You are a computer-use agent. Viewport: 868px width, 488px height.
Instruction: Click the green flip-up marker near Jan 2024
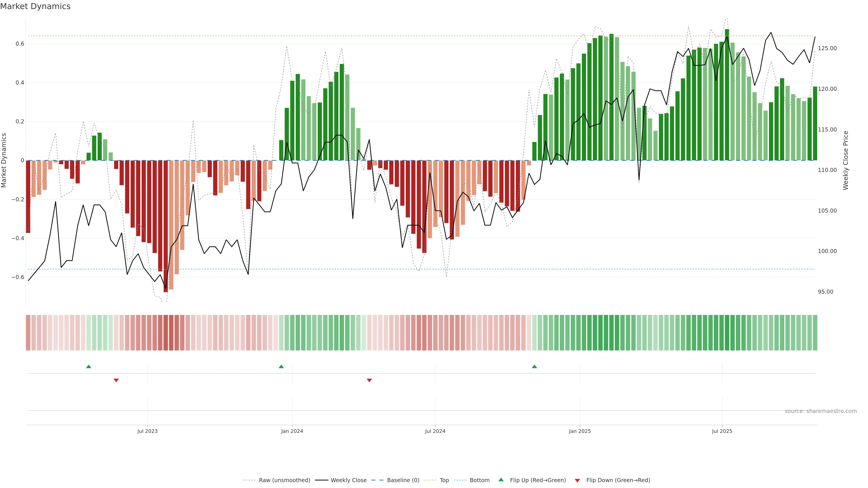281,366
